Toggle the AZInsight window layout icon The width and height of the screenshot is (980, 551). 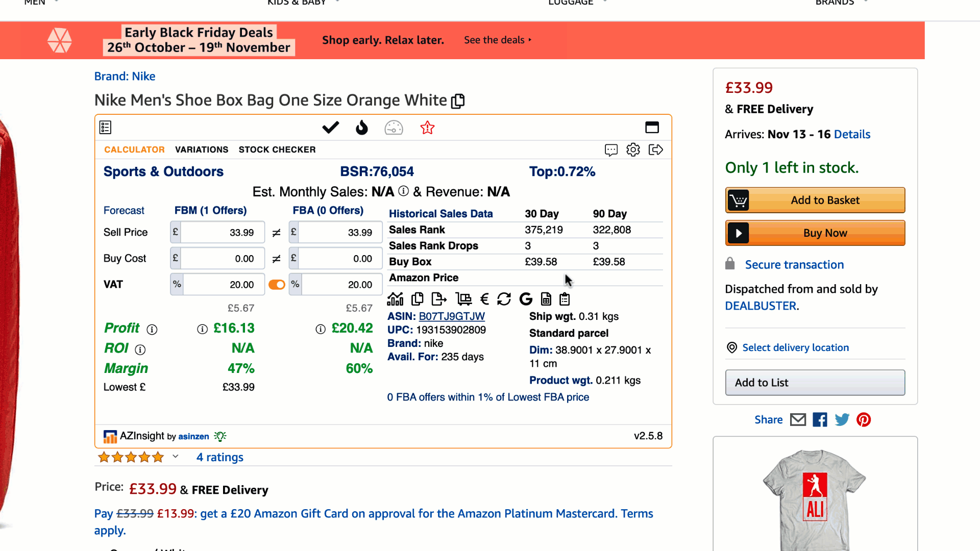652,128
